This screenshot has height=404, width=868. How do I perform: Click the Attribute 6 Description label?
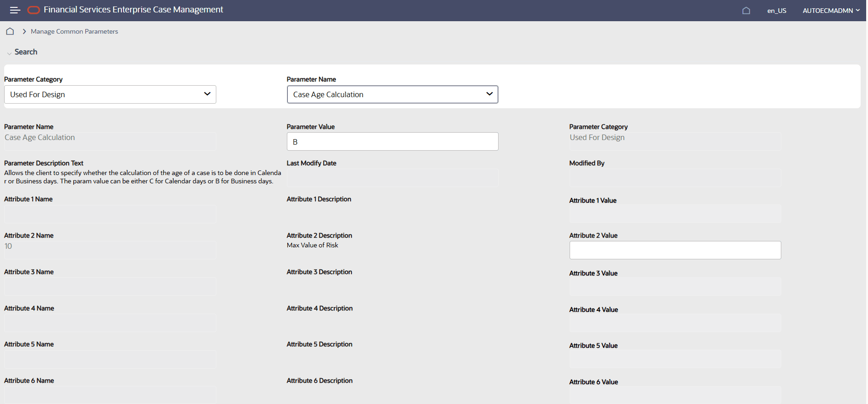[x=320, y=381]
